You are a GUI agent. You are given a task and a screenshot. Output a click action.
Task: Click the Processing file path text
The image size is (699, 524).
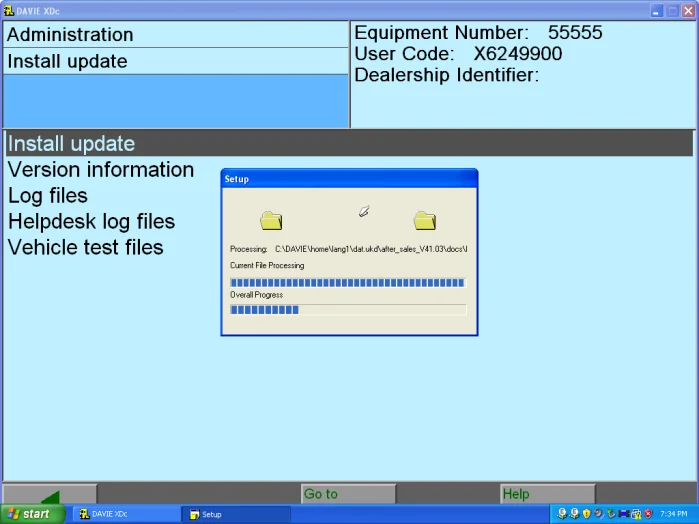pos(371,249)
